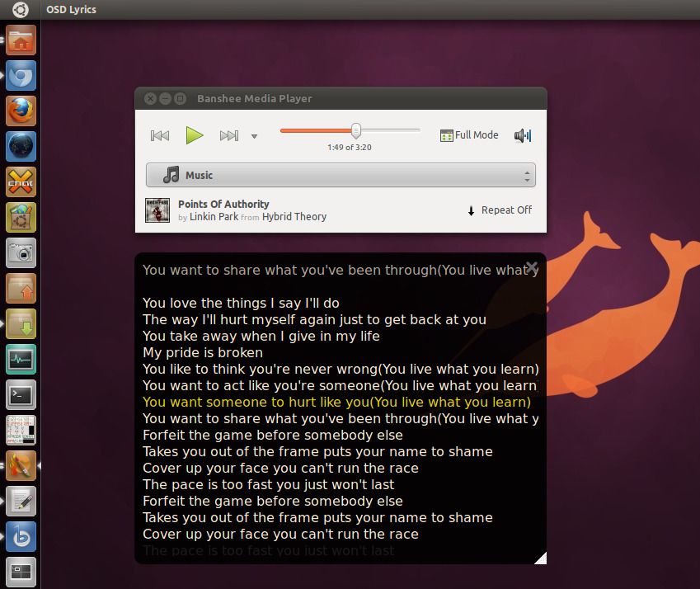Screen dimensions: 700x589
Task: Click the orange upload arrow icon in the launcher
Action: [x=21, y=288]
